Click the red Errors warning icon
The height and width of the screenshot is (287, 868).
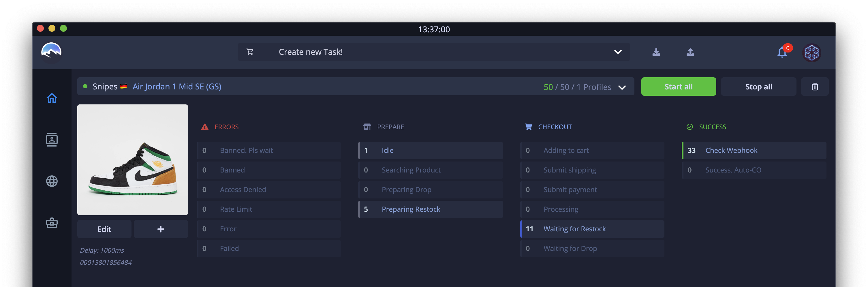[x=204, y=127]
